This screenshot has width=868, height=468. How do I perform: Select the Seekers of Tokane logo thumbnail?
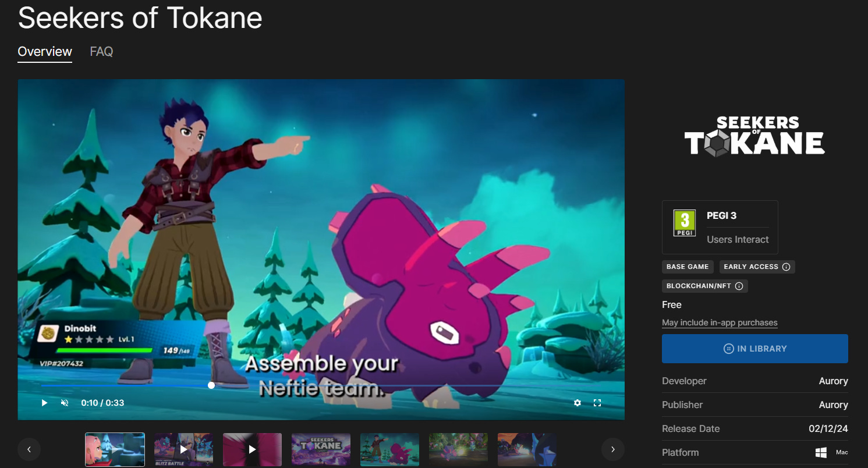point(321,449)
